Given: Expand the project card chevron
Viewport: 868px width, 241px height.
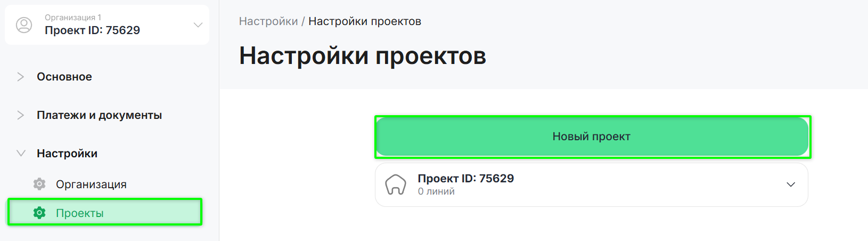Looking at the screenshot, I should (x=791, y=184).
